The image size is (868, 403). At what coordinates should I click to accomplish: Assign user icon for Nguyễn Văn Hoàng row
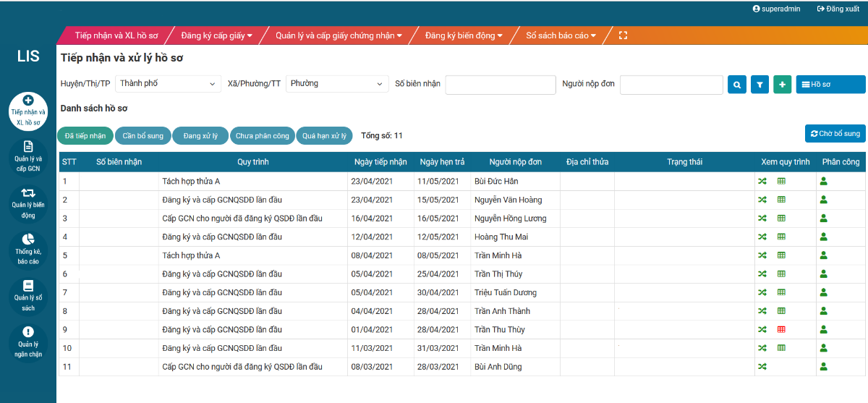coord(823,200)
